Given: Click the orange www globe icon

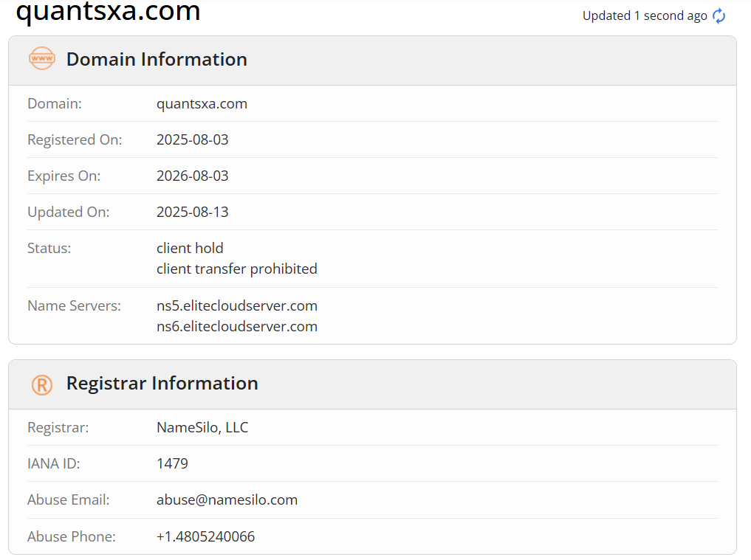Looking at the screenshot, I should [x=42, y=58].
